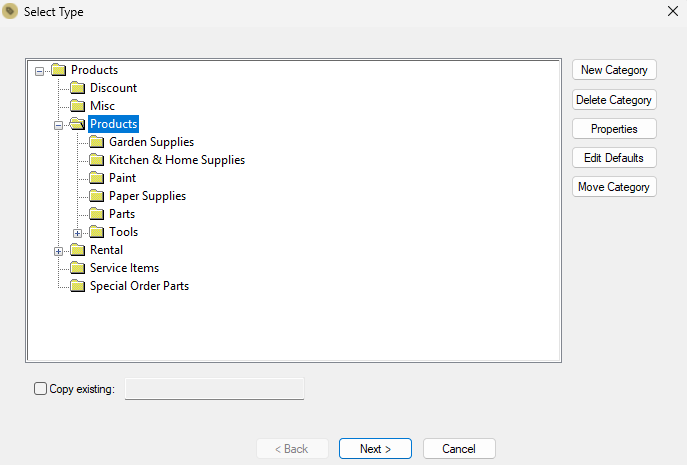Click the Select Type title bar icon

(x=10, y=11)
